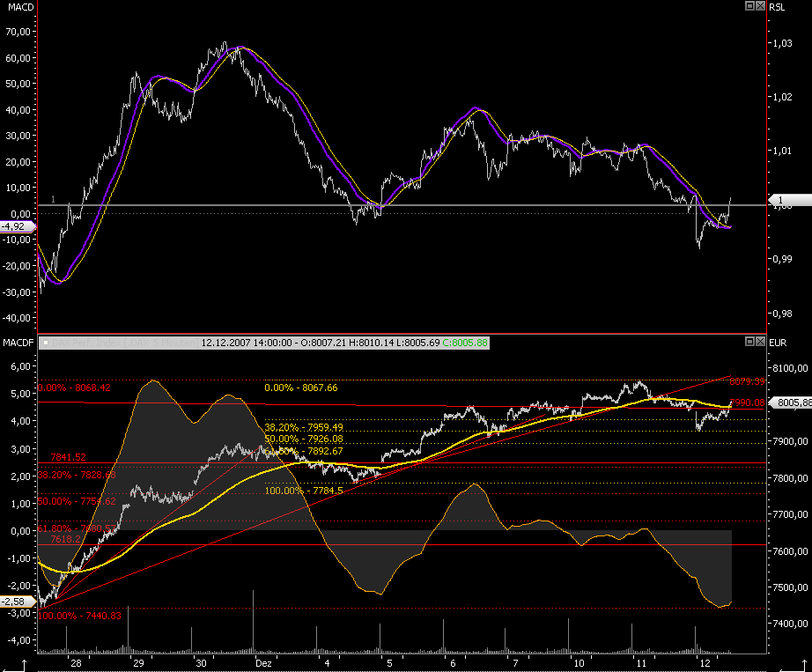Click the red 7841.52 level label
The image size is (812, 672).
tap(69, 457)
